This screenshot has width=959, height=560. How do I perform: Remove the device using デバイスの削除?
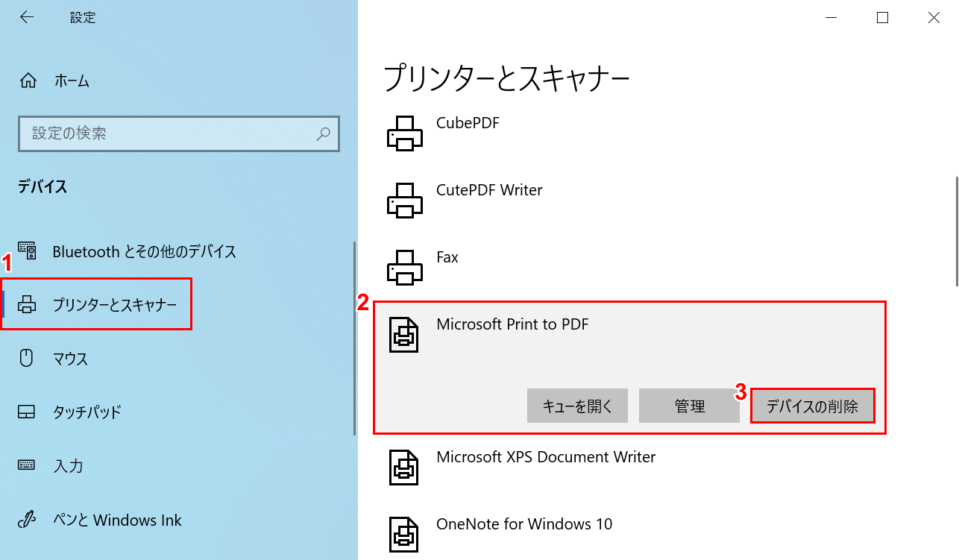point(812,406)
